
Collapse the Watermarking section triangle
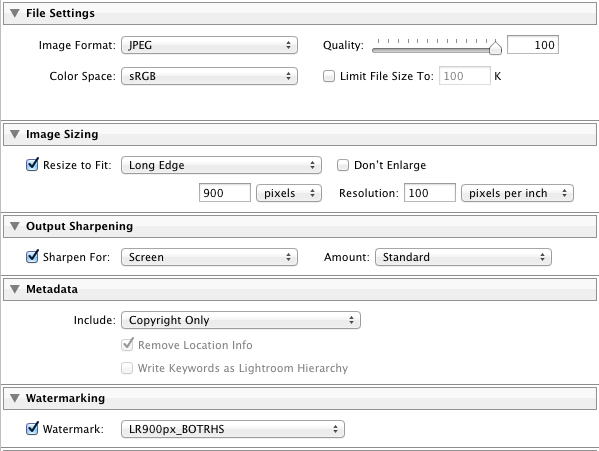click(15, 398)
